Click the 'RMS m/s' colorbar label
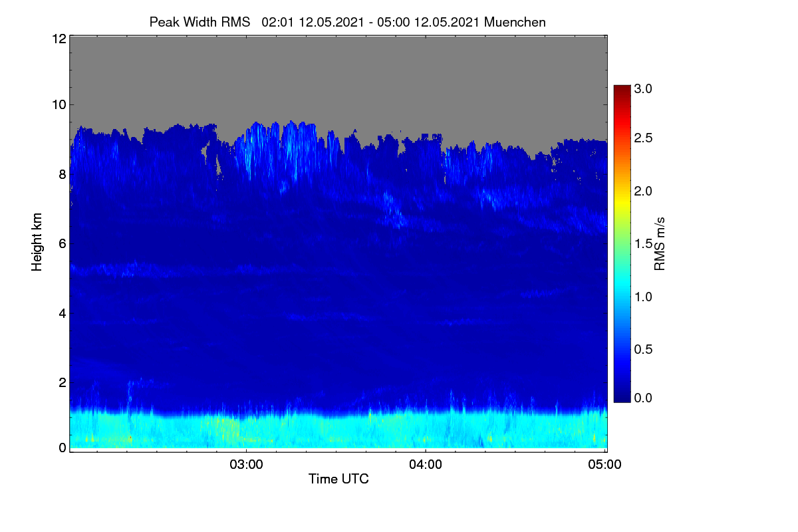Image resolution: width=798 pixels, height=532 pixels. tap(660, 243)
